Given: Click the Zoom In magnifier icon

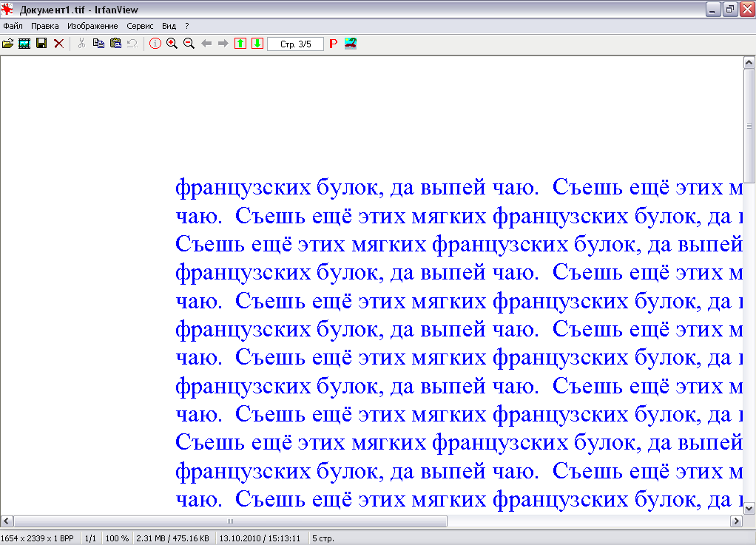Looking at the screenshot, I should 172,44.
